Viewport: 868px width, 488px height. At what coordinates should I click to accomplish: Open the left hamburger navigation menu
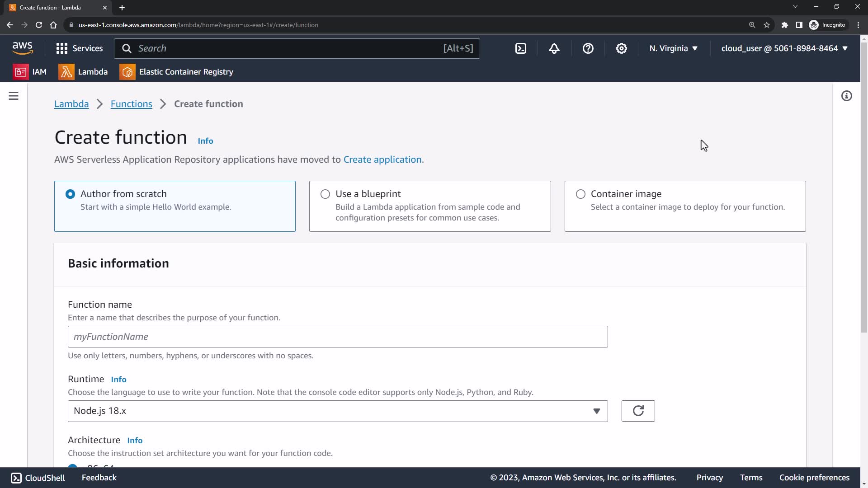(14, 96)
